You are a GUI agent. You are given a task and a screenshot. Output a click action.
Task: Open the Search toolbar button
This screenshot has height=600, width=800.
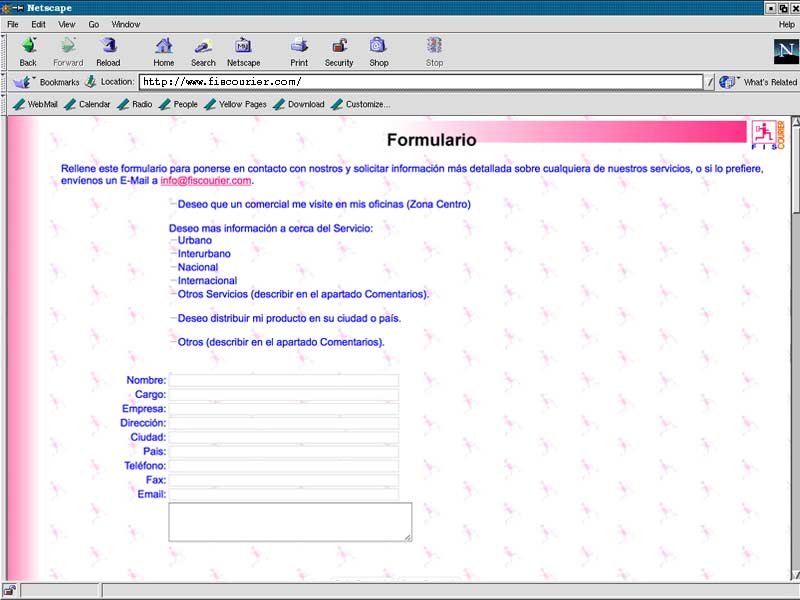point(203,52)
